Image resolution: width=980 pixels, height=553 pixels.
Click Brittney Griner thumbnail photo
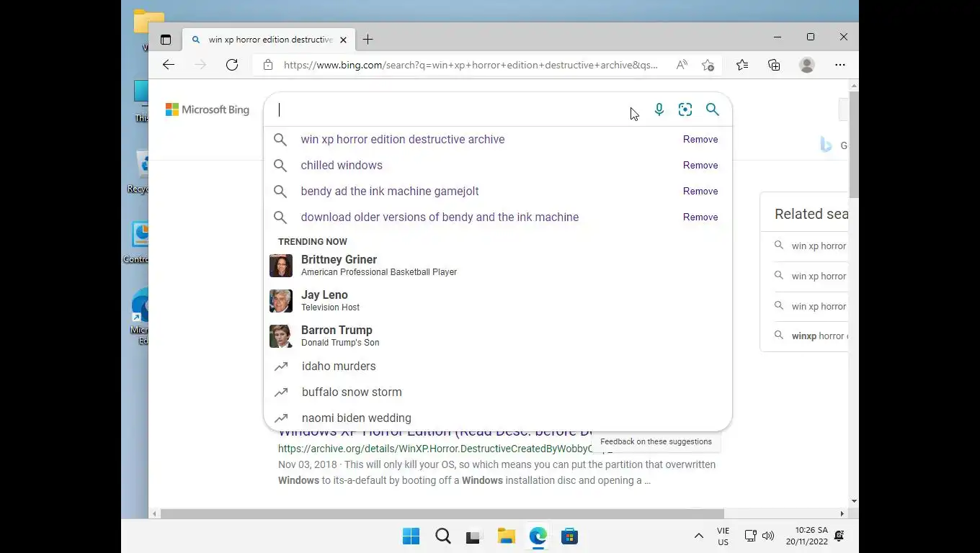coord(281,266)
